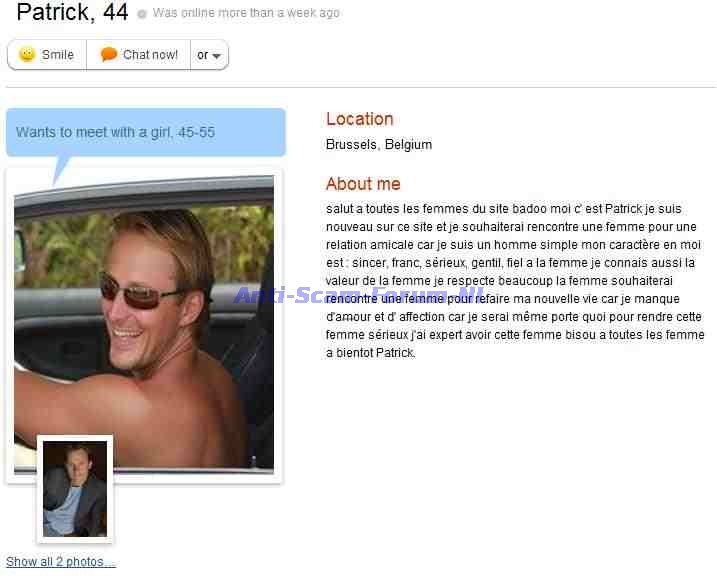The height and width of the screenshot is (588, 717).
Task: Click the 'Patrick, 44' profile name
Action: (x=72, y=12)
